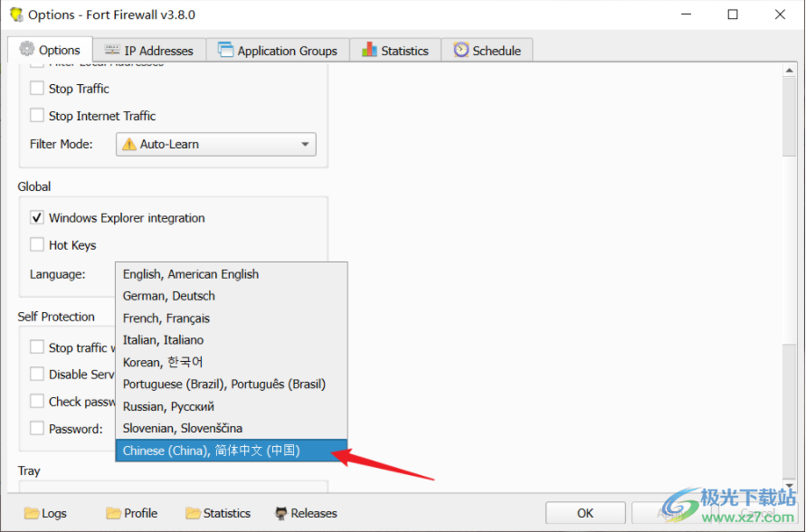Open the Statistics tab
Screen dimensions: 806x532
395,51
